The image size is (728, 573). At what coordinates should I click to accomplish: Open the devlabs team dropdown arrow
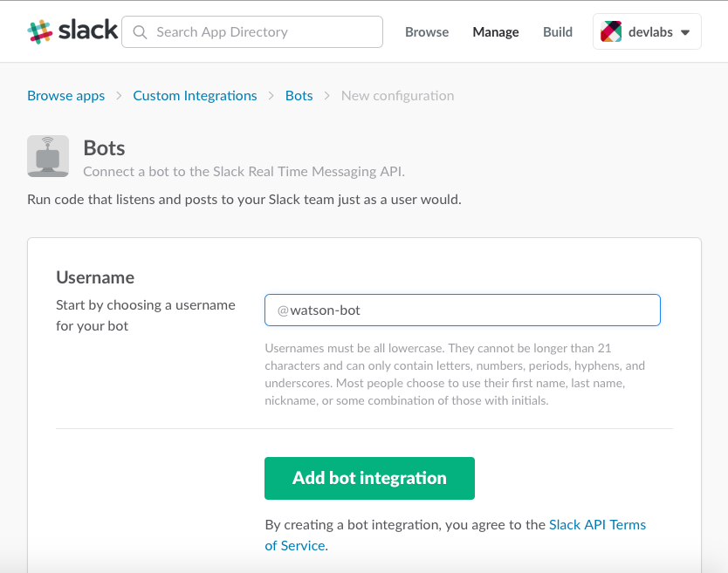point(685,32)
